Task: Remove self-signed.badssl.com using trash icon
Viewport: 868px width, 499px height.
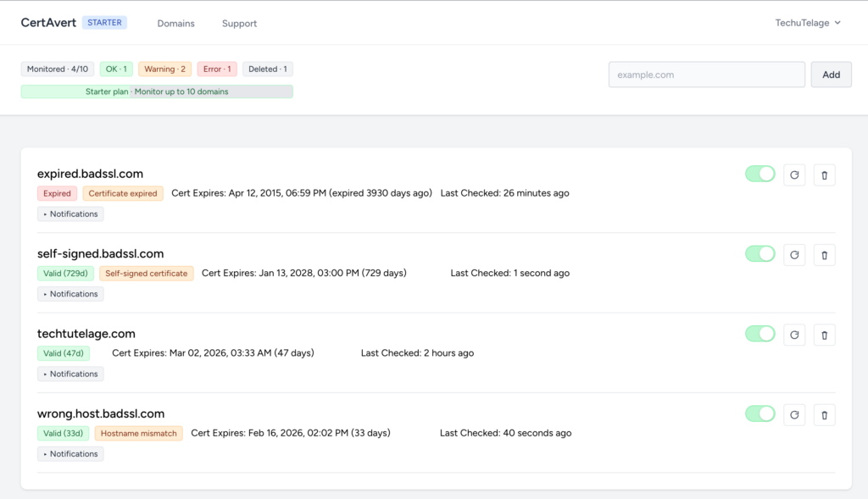Action: [x=824, y=255]
